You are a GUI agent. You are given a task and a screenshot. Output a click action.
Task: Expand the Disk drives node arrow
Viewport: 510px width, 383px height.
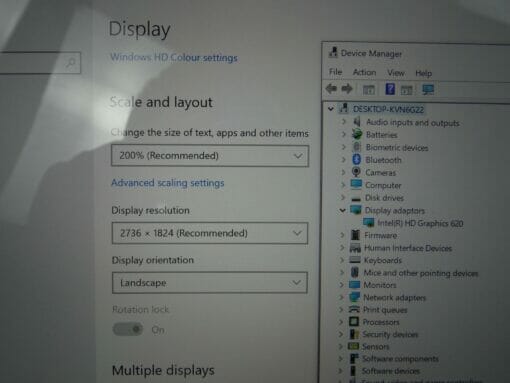point(343,198)
